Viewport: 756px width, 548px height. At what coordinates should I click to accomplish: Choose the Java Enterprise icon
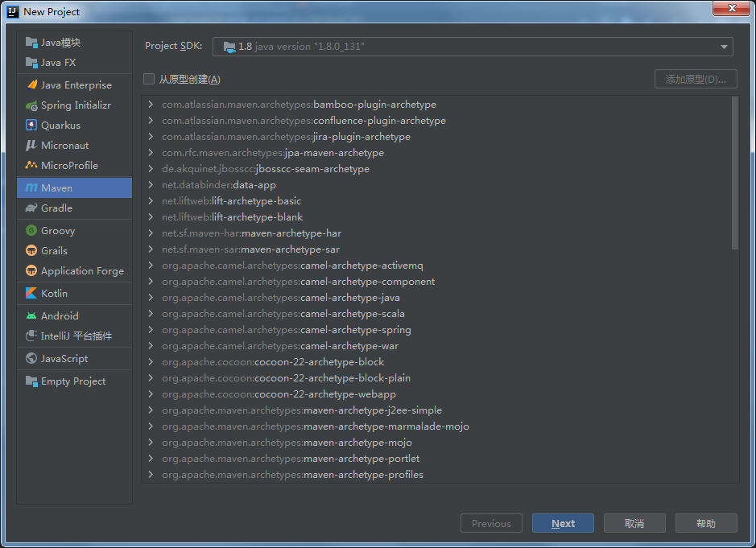pyautogui.click(x=31, y=84)
